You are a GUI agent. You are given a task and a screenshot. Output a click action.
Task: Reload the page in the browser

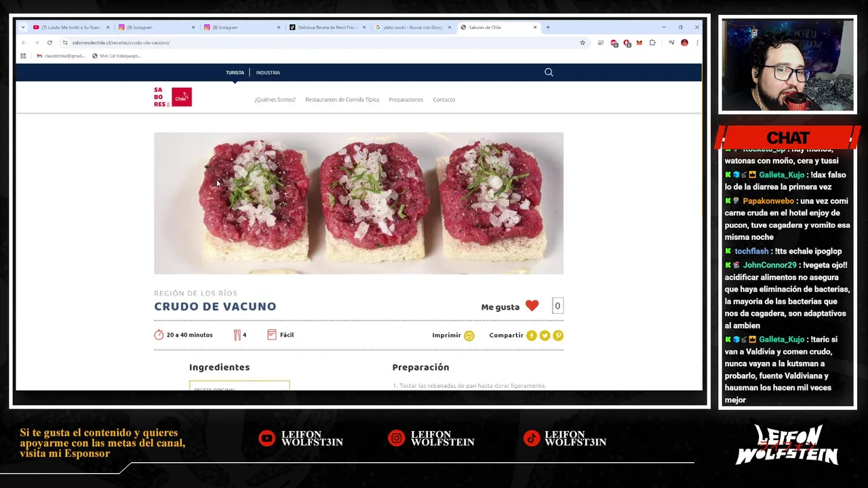[x=50, y=43]
